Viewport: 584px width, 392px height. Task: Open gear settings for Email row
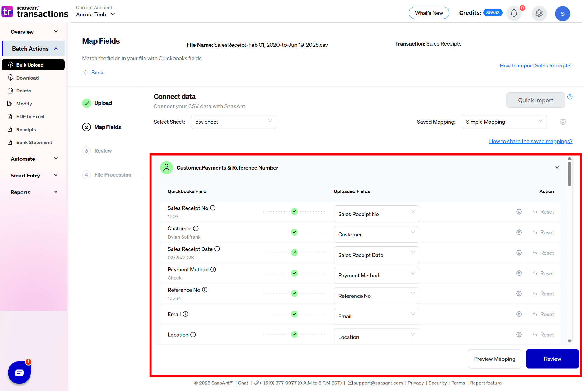519,314
